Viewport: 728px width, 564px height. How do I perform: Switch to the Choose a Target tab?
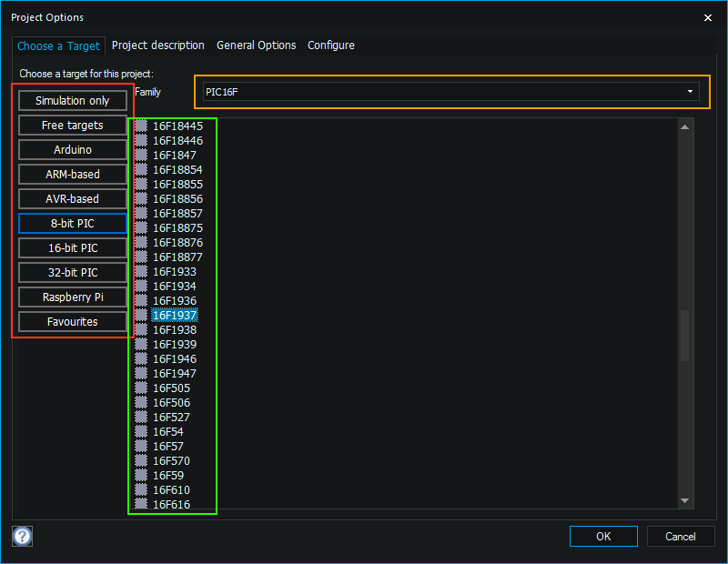coord(58,46)
